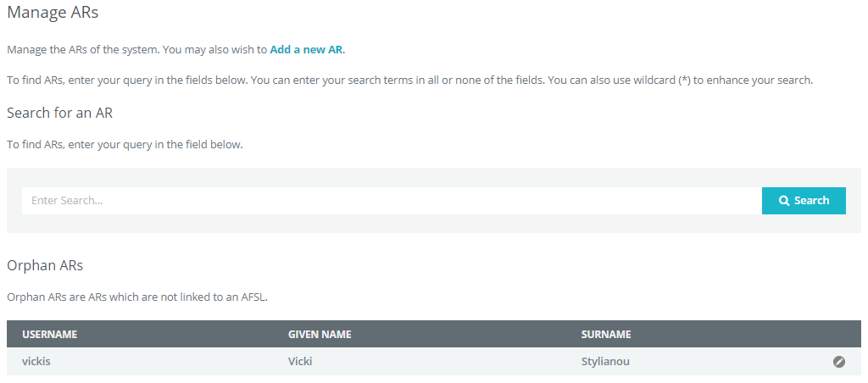Sort by the GIVEN NAME column header

[x=320, y=335]
